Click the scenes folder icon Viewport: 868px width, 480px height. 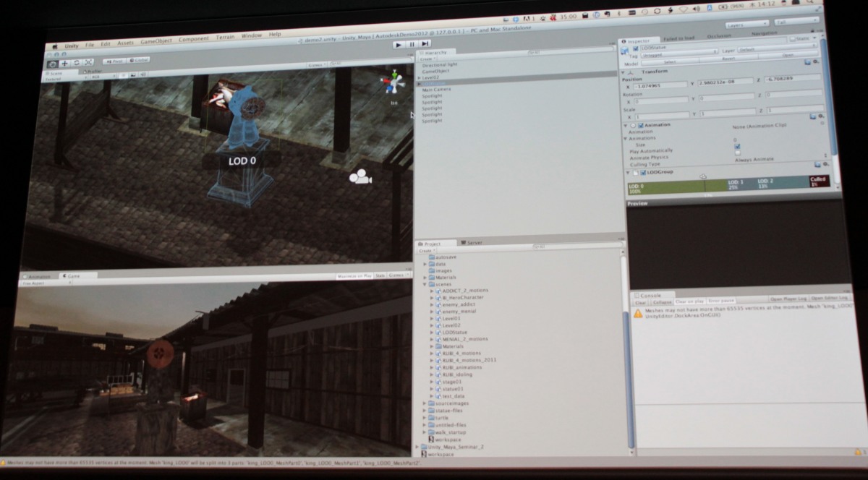(432, 284)
